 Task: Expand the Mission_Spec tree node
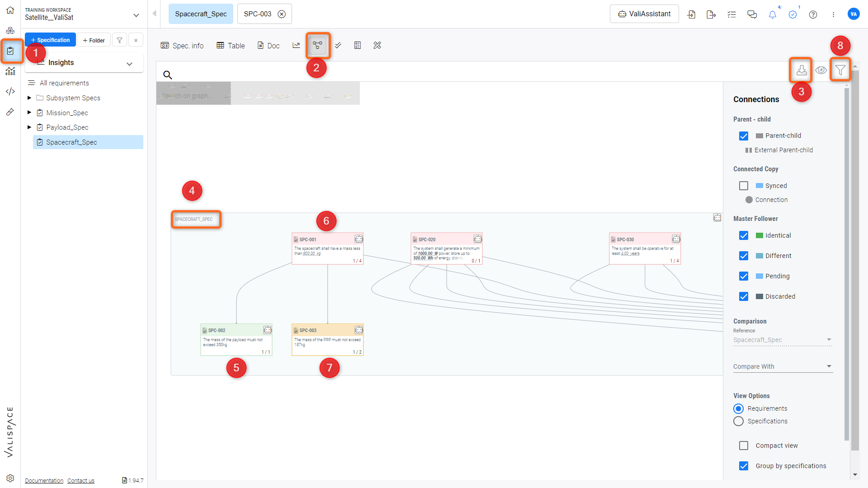coord(29,113)
